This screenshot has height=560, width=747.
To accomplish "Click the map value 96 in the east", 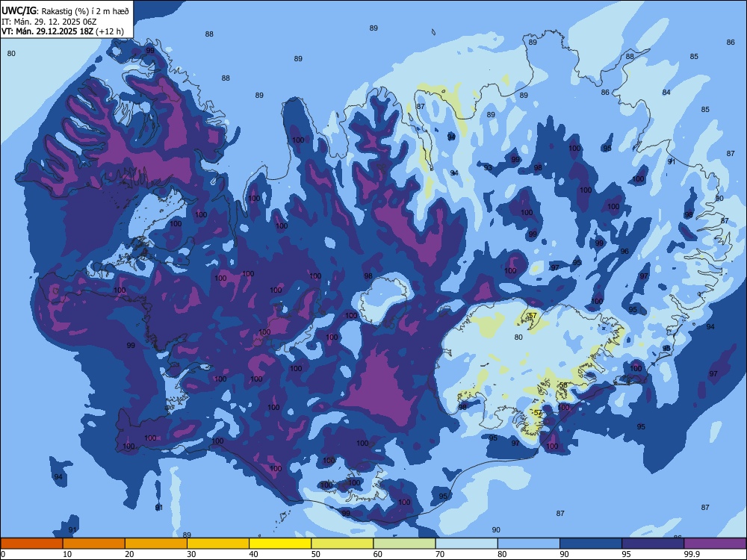I will pos(624,252).
